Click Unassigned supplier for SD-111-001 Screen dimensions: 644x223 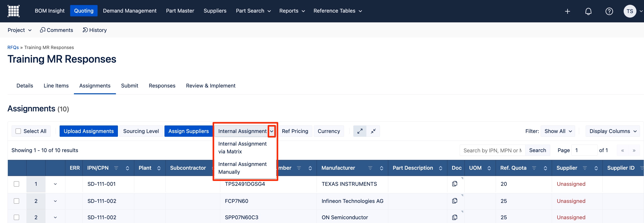[571, 184]
